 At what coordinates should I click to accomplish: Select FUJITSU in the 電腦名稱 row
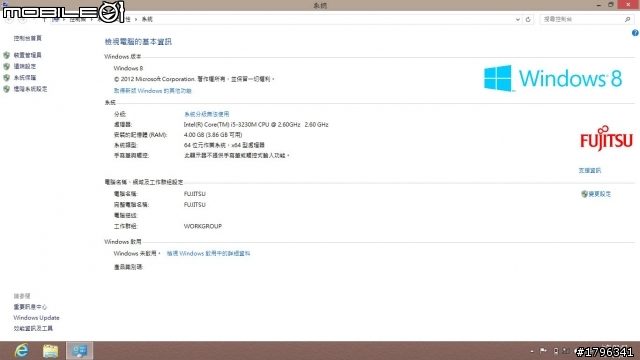(195, 194)
